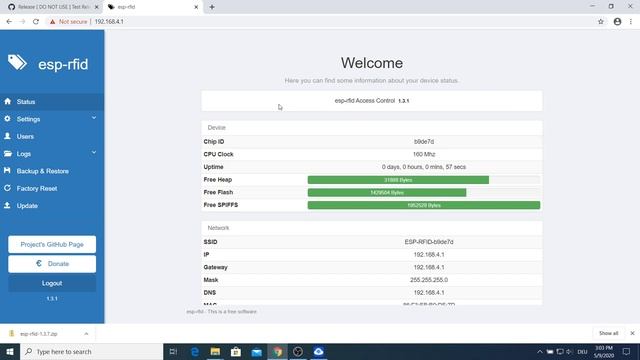Open Mail app from taskbar
The image size is (640, 360).
(x=257, y=351)
